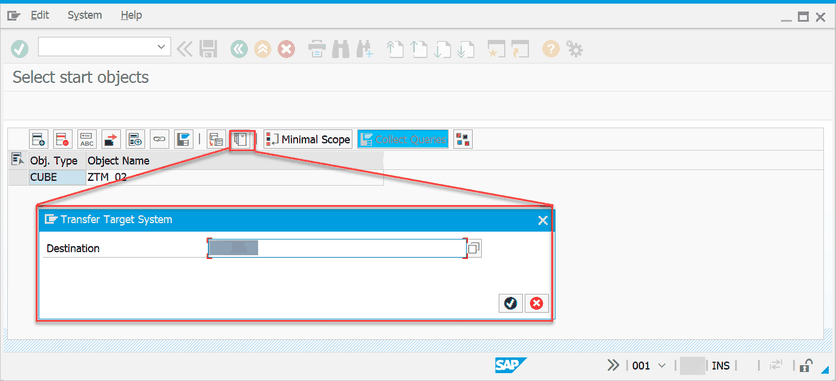Click the transfer arrows icon in status bar
The width and height of the screenshot is (836, 381).
[x=775, y=365]
